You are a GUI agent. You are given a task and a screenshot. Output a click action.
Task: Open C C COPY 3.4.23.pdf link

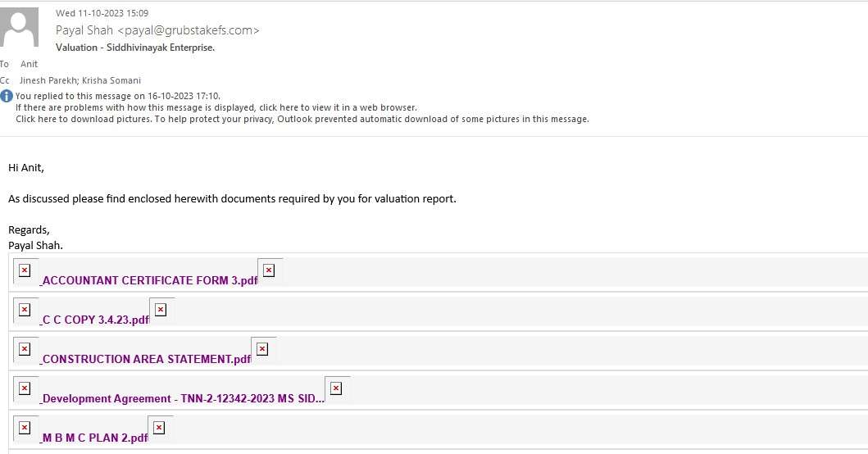tap(94, 320)
